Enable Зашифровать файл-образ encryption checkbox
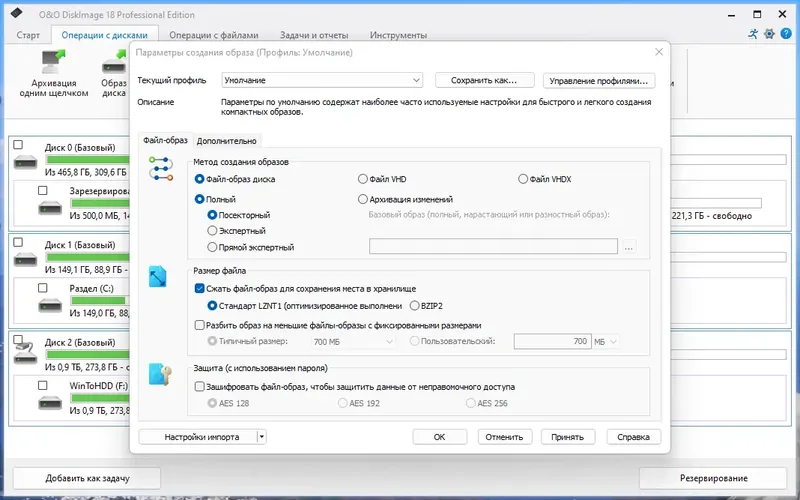The image size is (800, 500). 199,387
